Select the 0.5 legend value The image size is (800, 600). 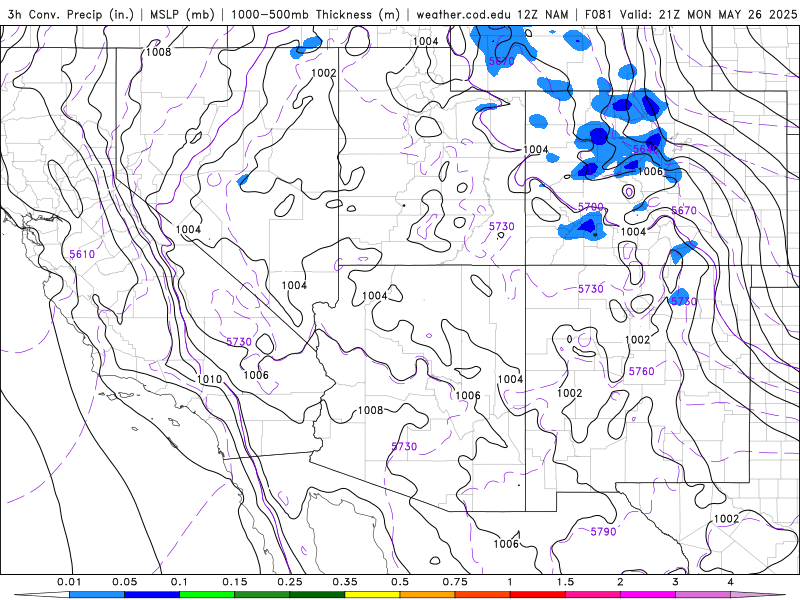tap(400, 582)
